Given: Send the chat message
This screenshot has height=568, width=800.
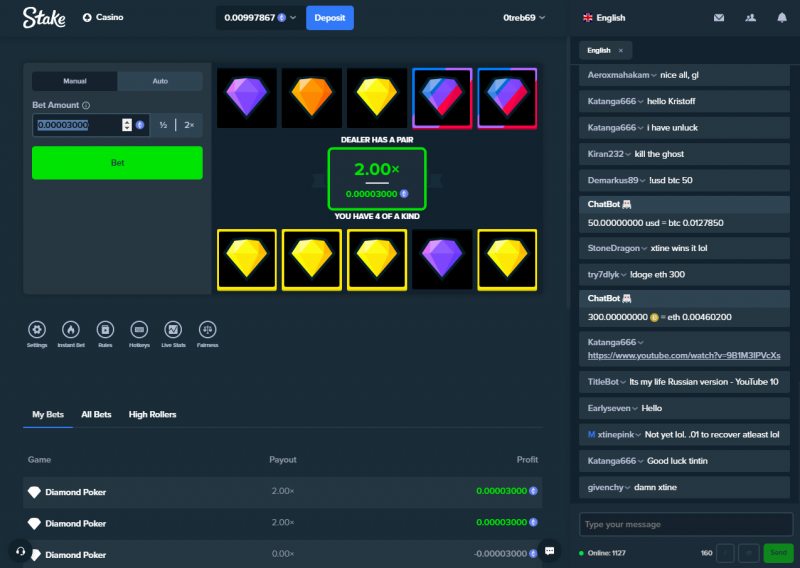Looking at the screenshot, I should pos(778,553).
